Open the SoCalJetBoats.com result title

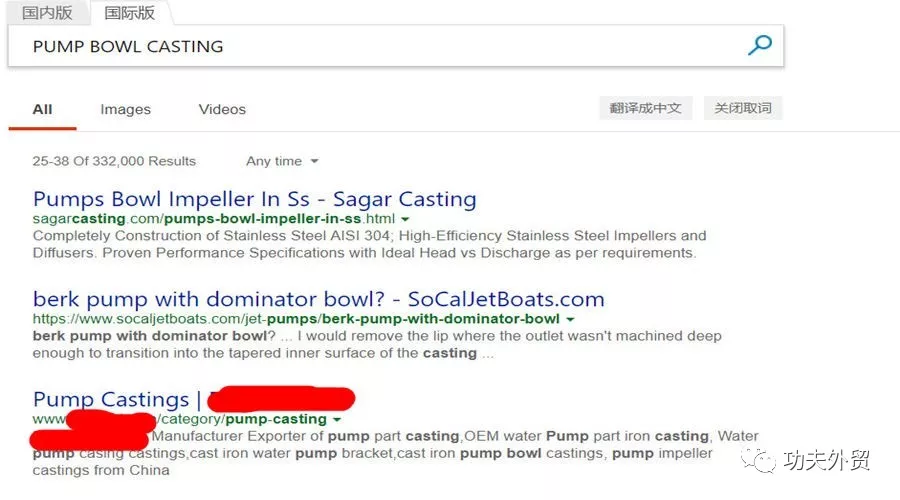click(318, 299)
